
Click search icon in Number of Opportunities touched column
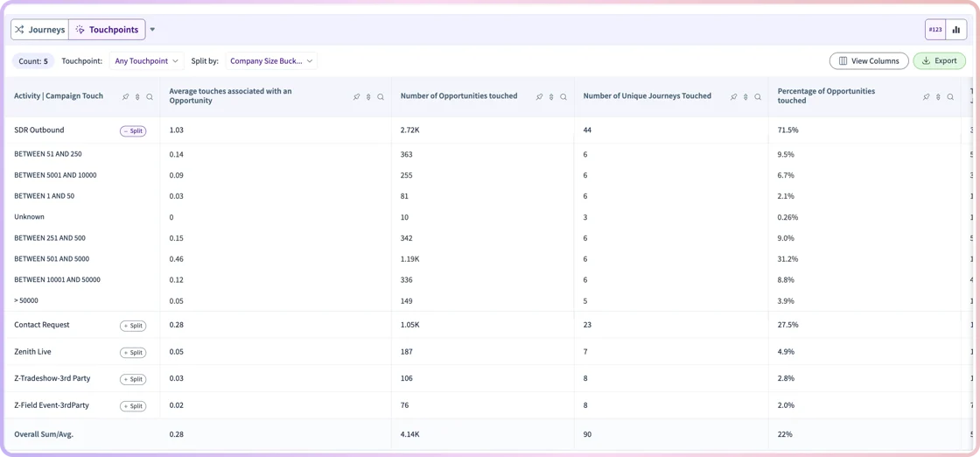[x=563, y=97]
